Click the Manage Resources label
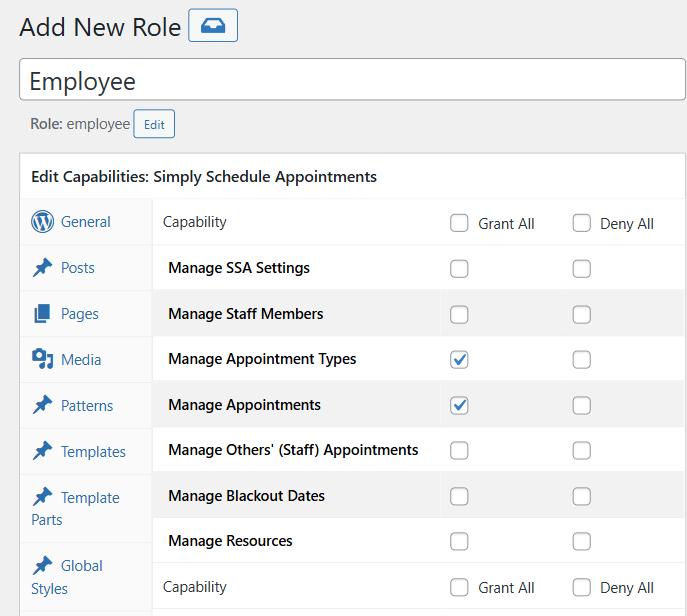The width and height of the screenshot is (687, 616). pos(230,541)
